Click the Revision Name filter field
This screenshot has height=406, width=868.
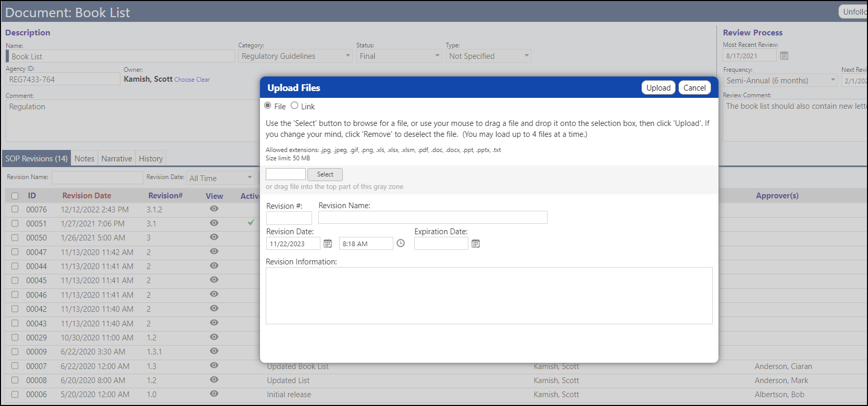[97, 177]
